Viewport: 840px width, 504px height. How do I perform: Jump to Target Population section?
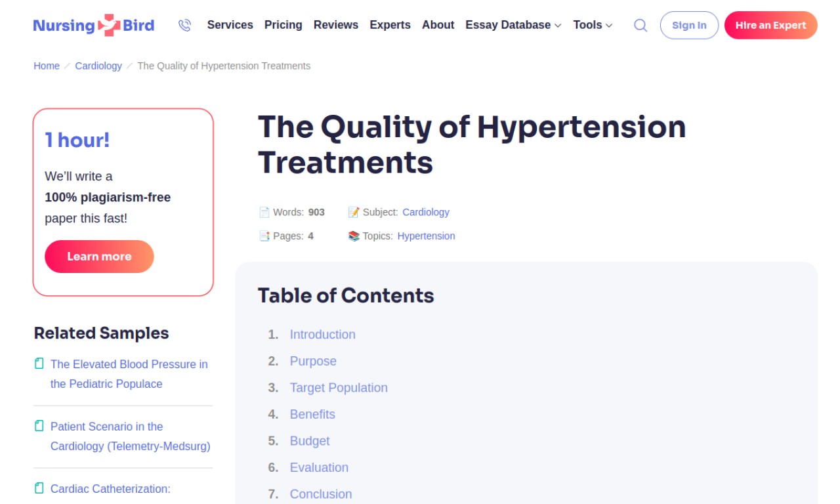coord(339,388)
